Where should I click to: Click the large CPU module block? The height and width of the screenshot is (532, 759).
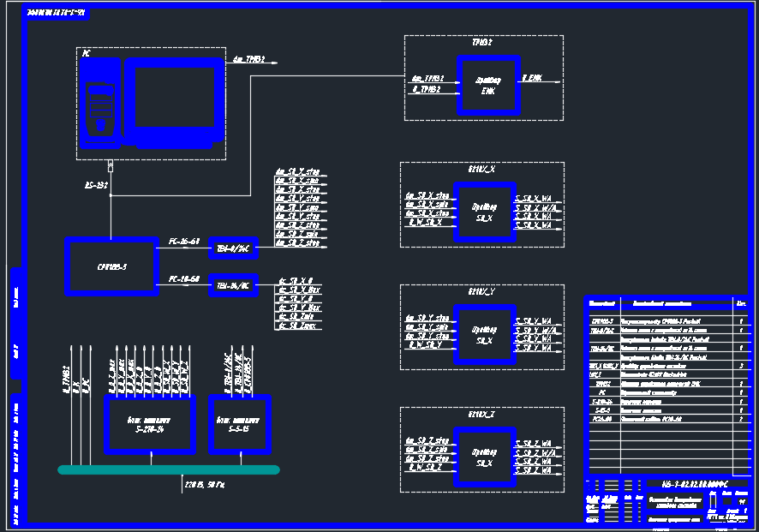(112, 266)
